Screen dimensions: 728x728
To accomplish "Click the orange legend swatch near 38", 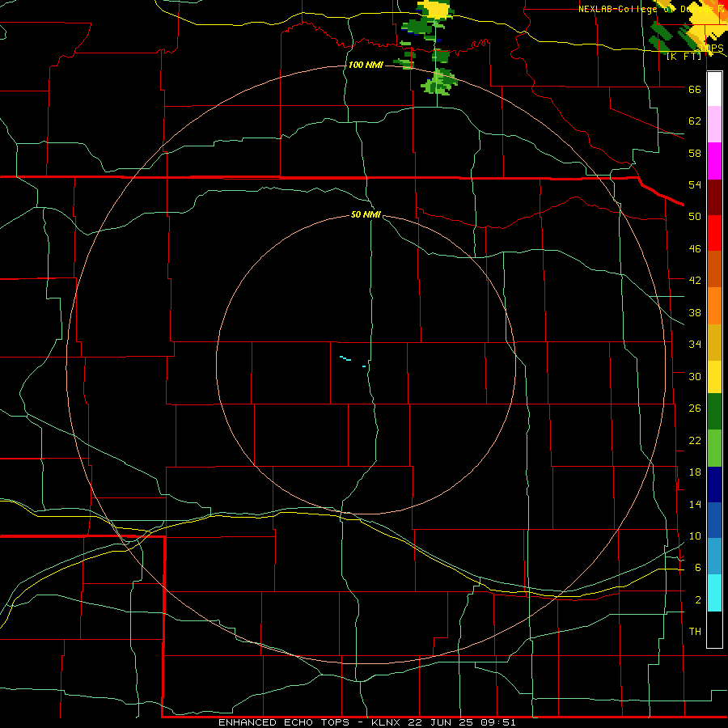I will pyautogui.click(x=714, y=306).
